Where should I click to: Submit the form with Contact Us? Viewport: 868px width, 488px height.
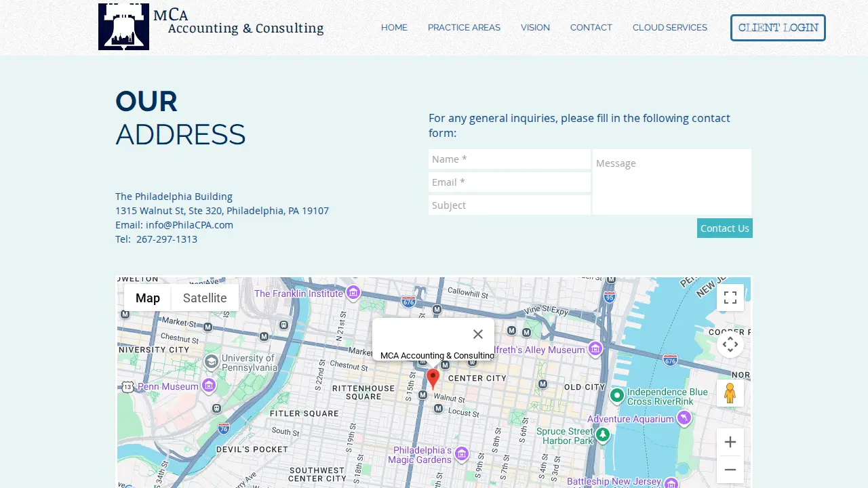(x=725, y=228)
